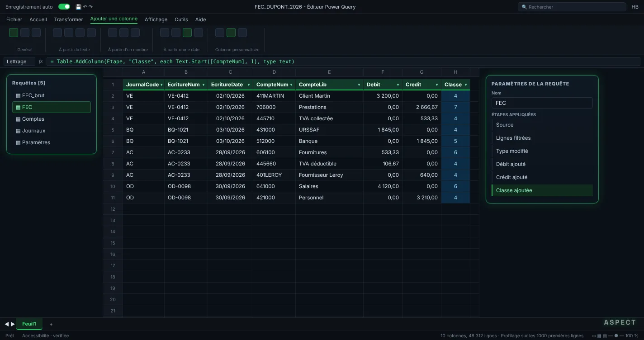Click the save disk icon
Viewport: 644px width, 340px height.
pyautogui.click(x=78, y=7)
